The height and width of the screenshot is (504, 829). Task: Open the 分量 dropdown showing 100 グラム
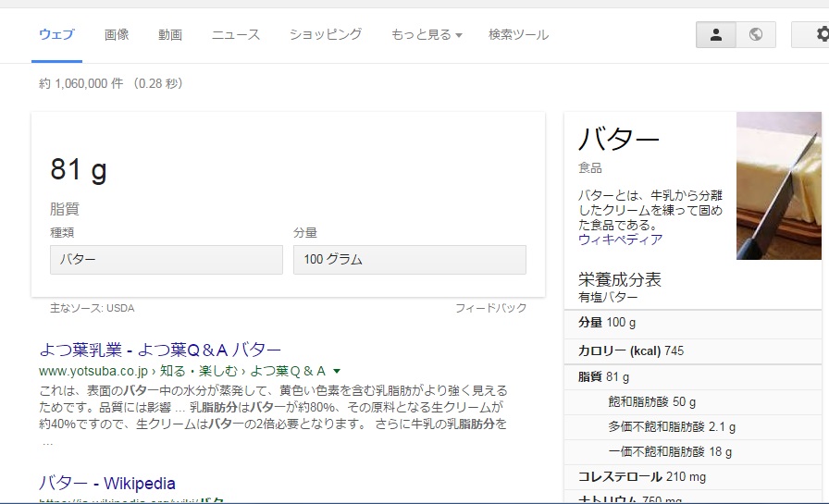(x=410, y=259)
